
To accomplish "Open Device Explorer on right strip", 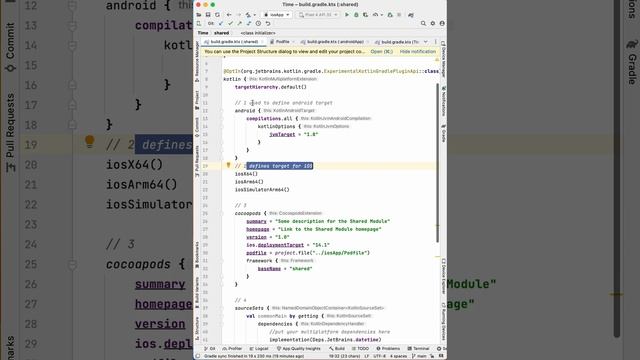I will click(443, 276).
